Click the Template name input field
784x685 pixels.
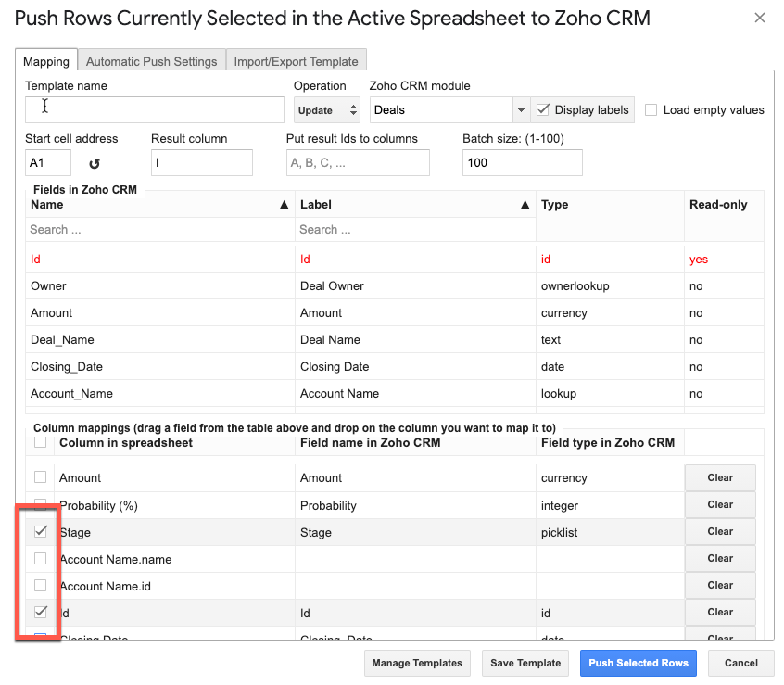click(x=155, y=109)
